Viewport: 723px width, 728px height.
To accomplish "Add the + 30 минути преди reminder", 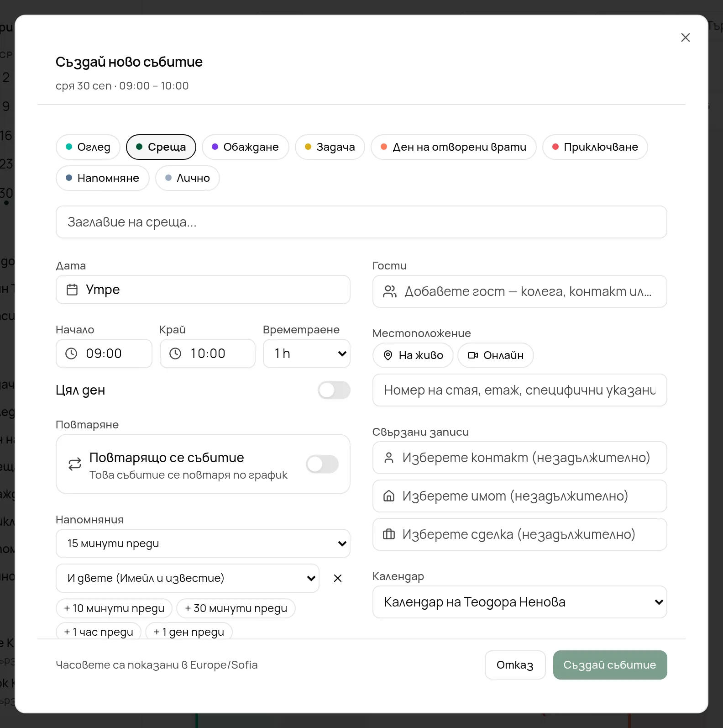I will (x=236, y=608).
